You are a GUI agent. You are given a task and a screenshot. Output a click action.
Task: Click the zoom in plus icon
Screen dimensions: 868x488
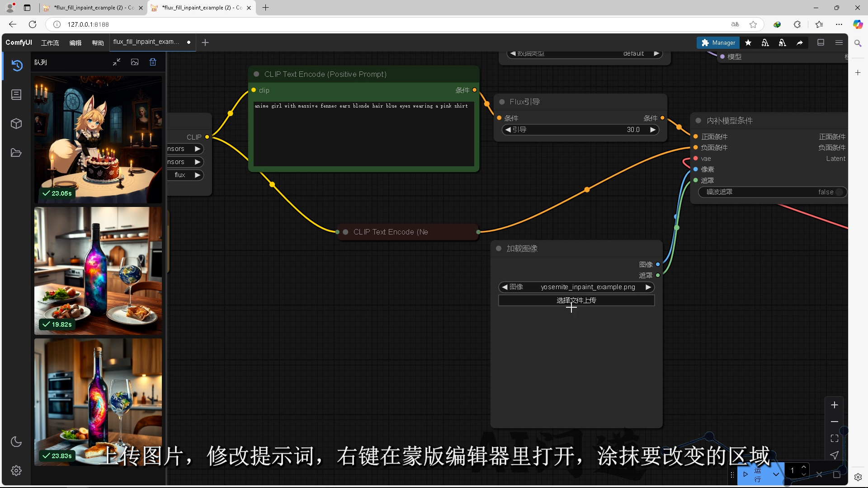pos(835,405)
